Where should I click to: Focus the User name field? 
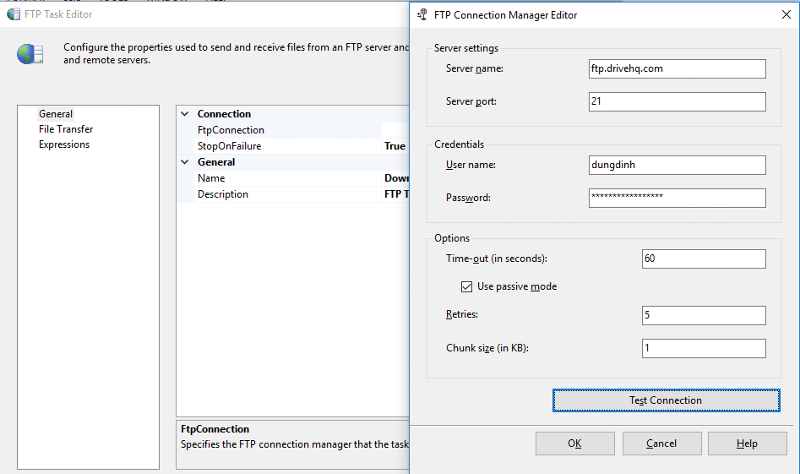tap(677, 165)
